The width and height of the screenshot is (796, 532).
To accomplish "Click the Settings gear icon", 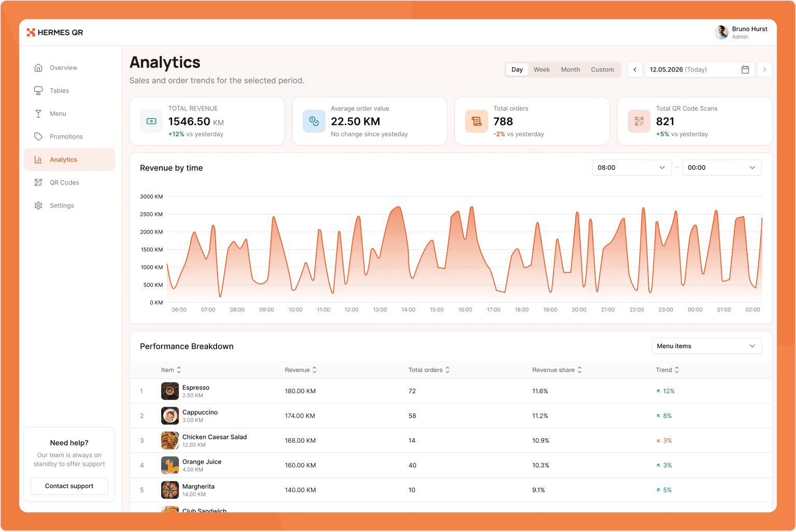I will [x=38, y=206].
